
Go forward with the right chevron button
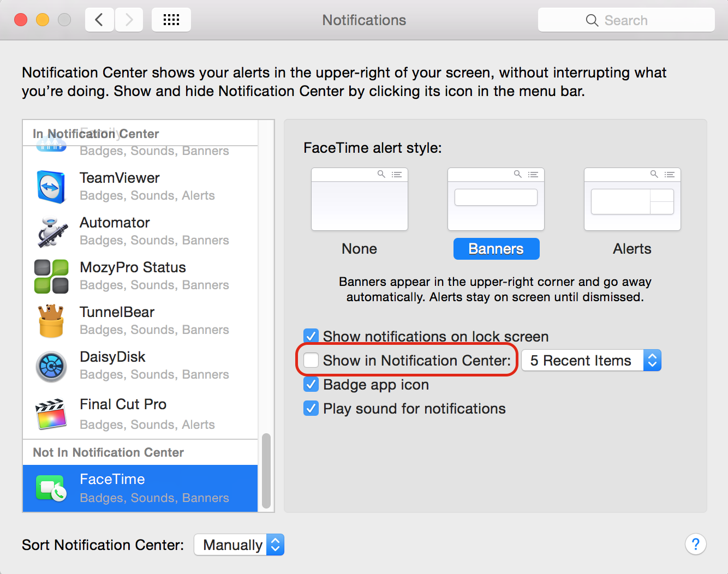tap(129, 20)
